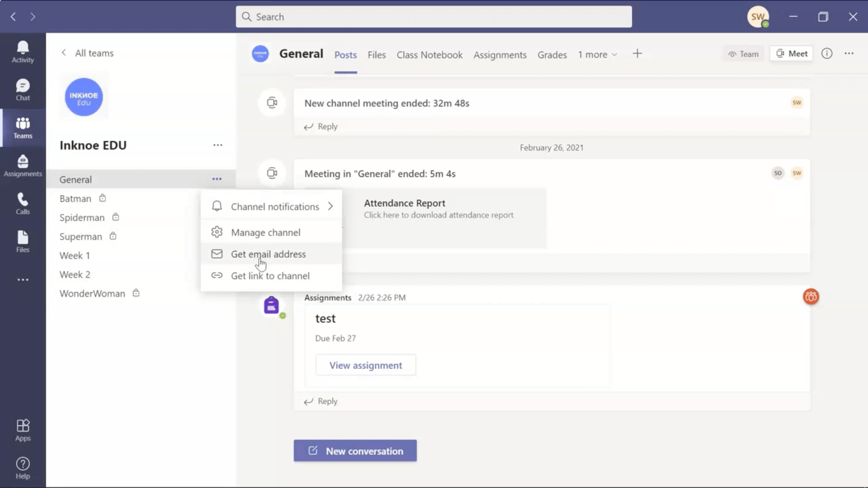Screen dimensions: 868x488
Task: Click 'Get email address' menu item
Action: pos(268,254)
